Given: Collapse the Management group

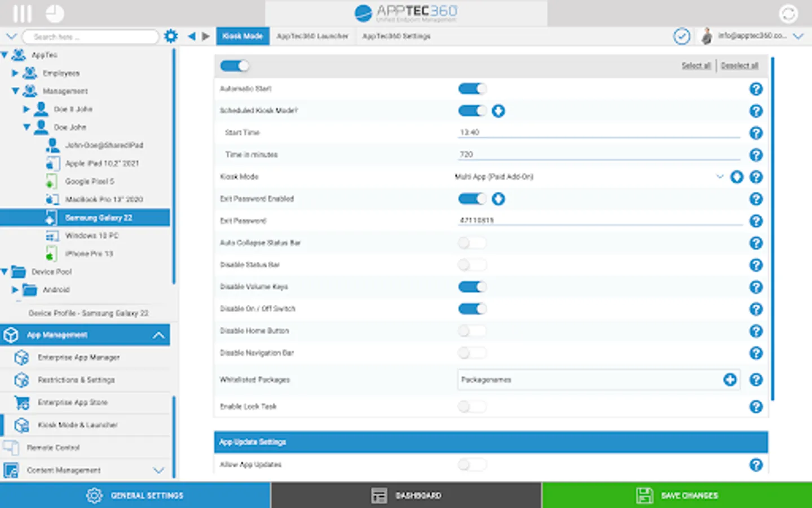Looking at the screenshot, I should click(15, 91).
